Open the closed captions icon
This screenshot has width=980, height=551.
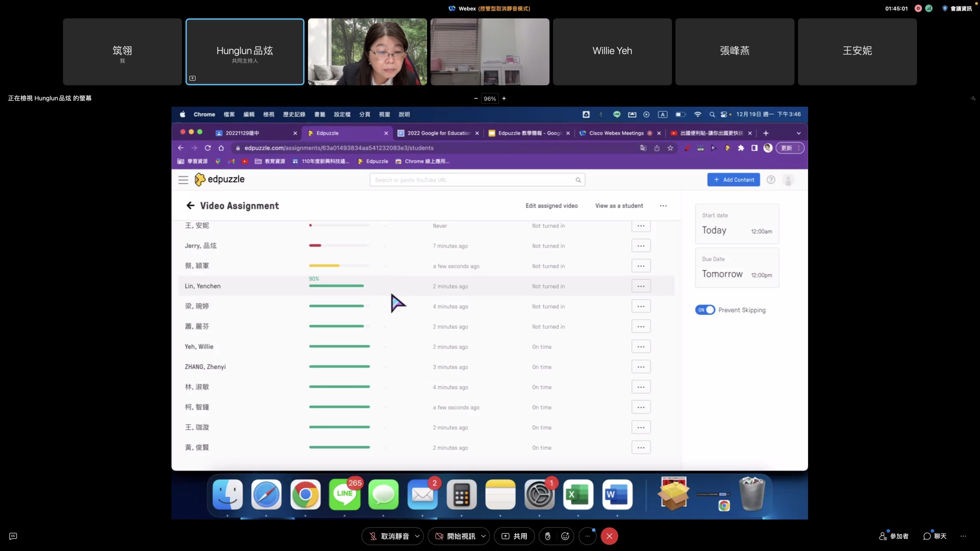click(x=13, y=536)
